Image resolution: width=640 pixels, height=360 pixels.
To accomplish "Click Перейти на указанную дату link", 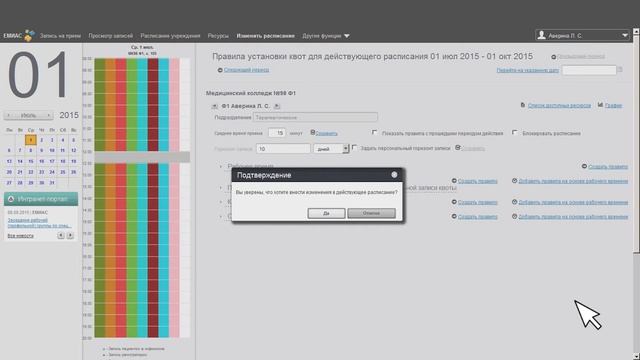I will point(527,70).
